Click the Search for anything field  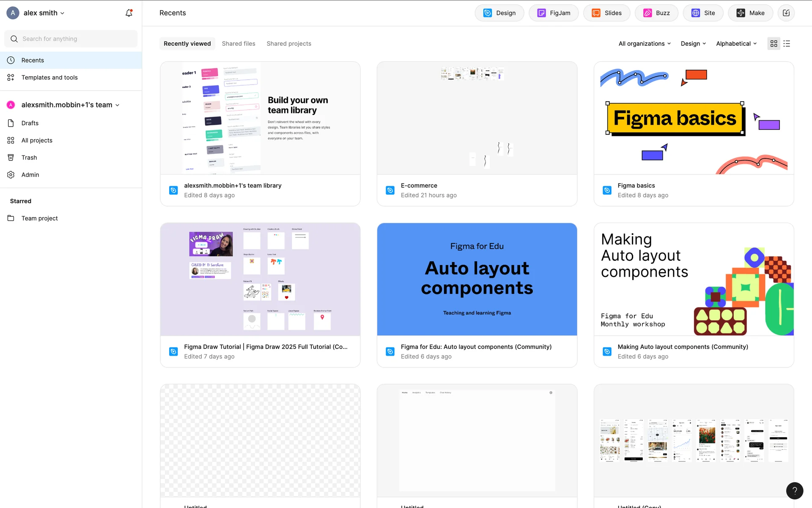(x=71, y=39)
